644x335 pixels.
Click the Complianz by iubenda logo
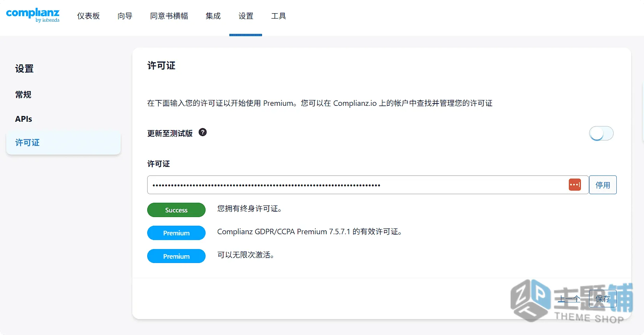click(33, 15)
